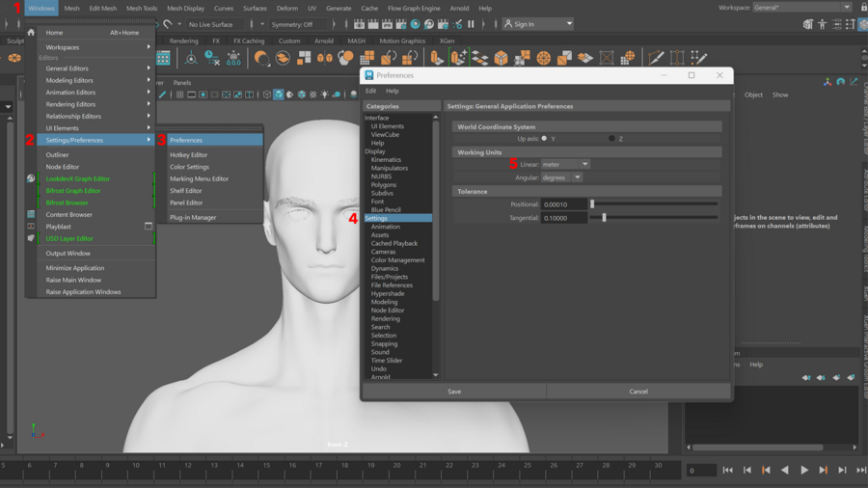Screen dimensions: 868x488
Task: Open the Linear working units dropdown
Action: pyautogui.click(x=565, y=165)
